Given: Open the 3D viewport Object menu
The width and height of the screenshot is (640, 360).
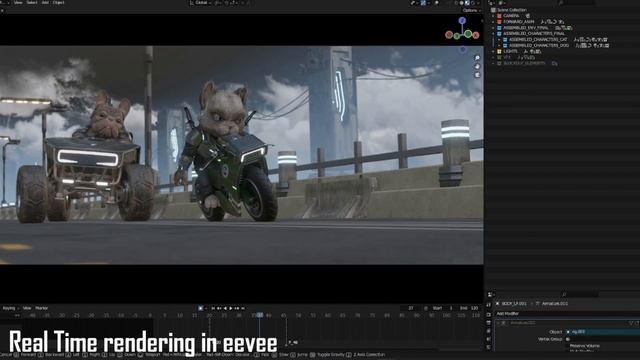Looking at the screenshot, I should pos(58,2).
